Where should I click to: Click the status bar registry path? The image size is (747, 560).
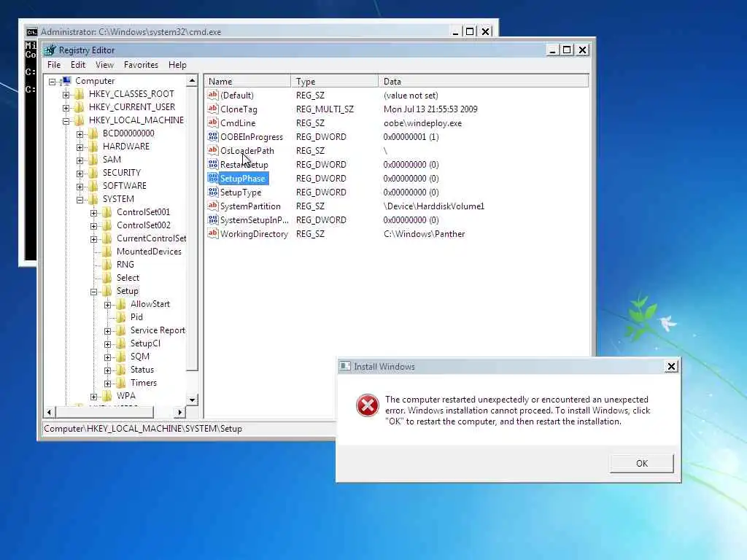[143, 429]
